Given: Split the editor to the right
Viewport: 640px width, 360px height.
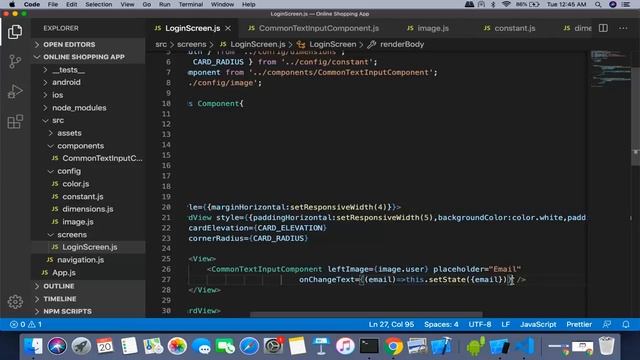Looking at the screenshot, I should tap(603, 28).
